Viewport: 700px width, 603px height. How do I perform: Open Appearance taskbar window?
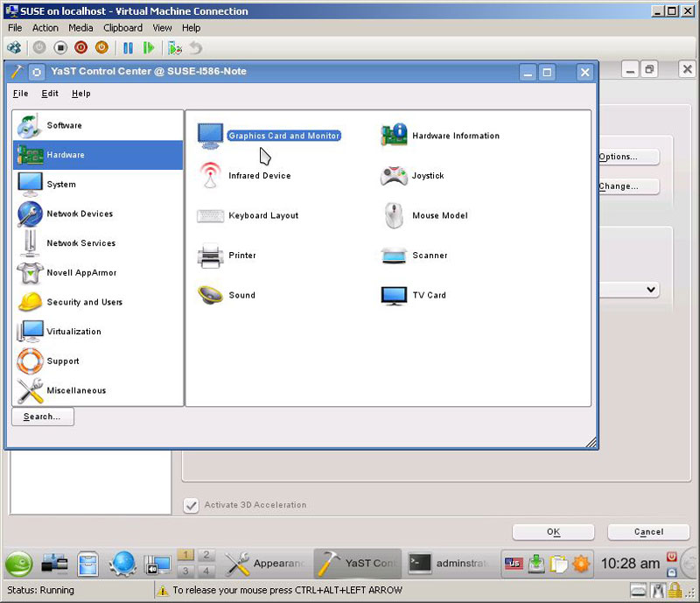coord(265,564)
